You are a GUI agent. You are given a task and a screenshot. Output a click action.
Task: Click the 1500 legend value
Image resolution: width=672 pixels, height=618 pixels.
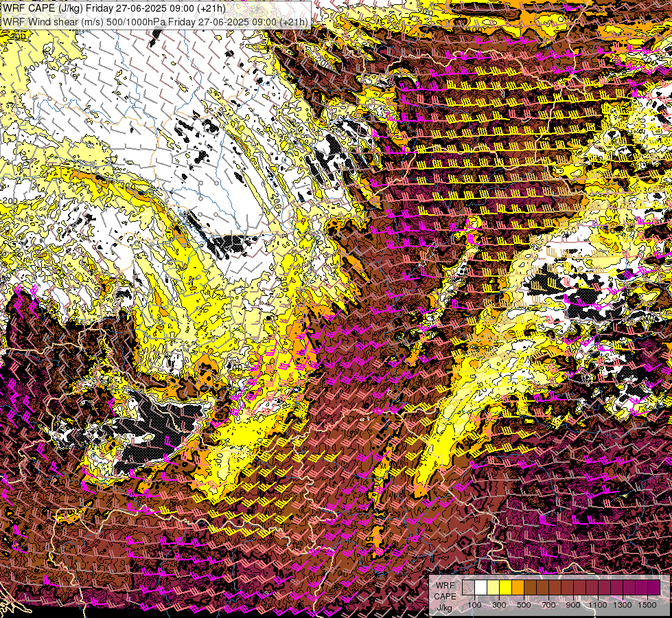647,605
